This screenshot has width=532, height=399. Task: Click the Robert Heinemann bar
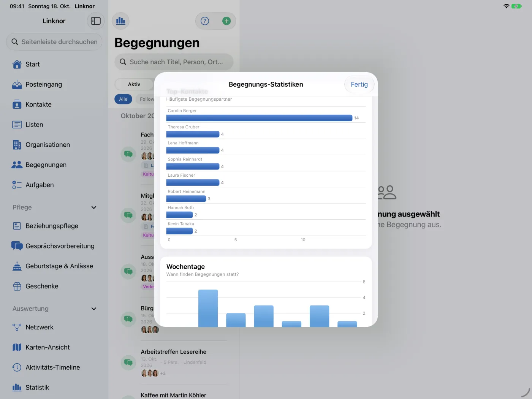(x=186, y=199)
